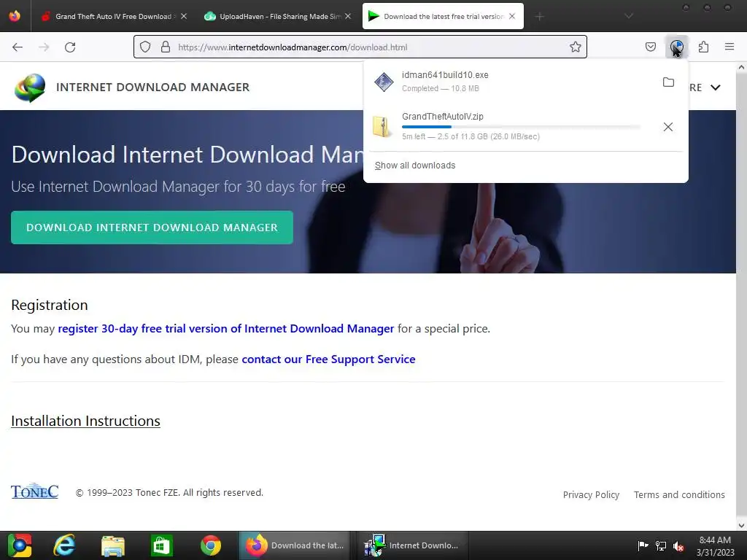Image resolution: width=747 pixels, height=560 pixels.
Task: Click muted volume tray icon
Action: pyautogui.click(x=678, y=546)
